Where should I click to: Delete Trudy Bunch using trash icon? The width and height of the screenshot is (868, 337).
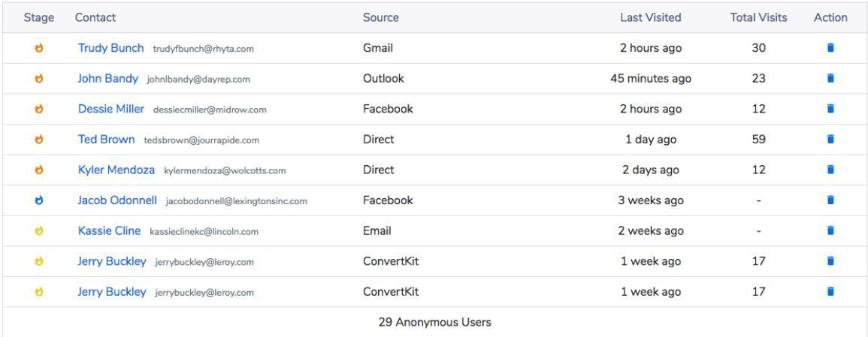point(830,48)
